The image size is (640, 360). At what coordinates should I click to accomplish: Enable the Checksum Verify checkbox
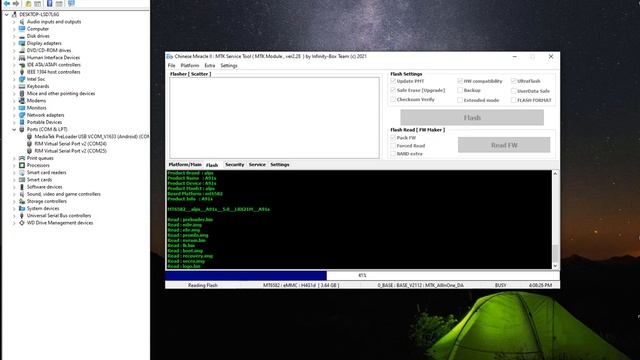pyautogui.click(x=393, y=100)
